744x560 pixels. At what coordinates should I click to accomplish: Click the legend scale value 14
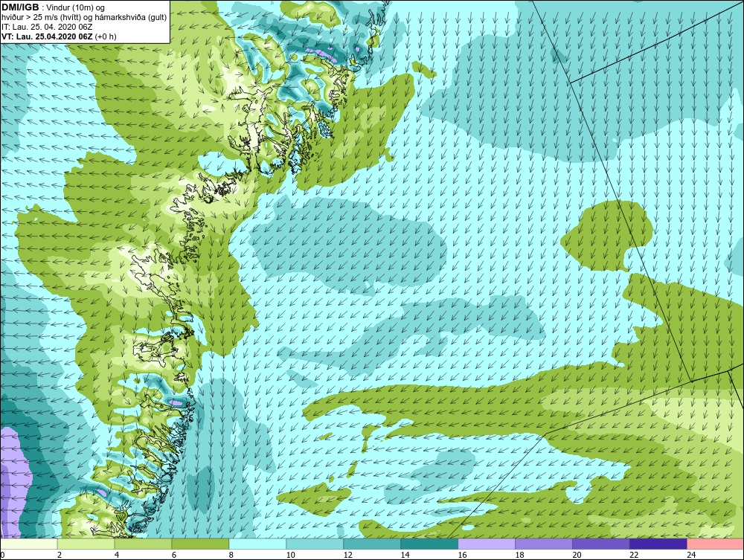click(405, 556)
